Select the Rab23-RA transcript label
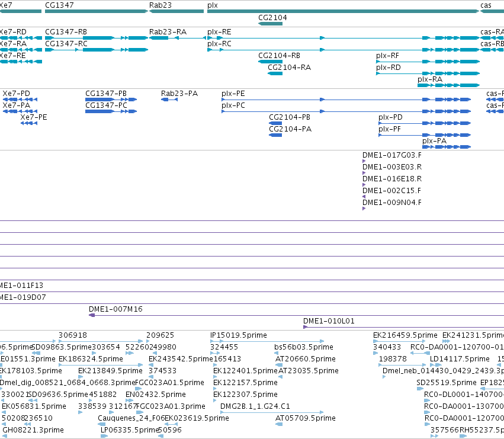The image size is (504, 439). coord(168,32)
